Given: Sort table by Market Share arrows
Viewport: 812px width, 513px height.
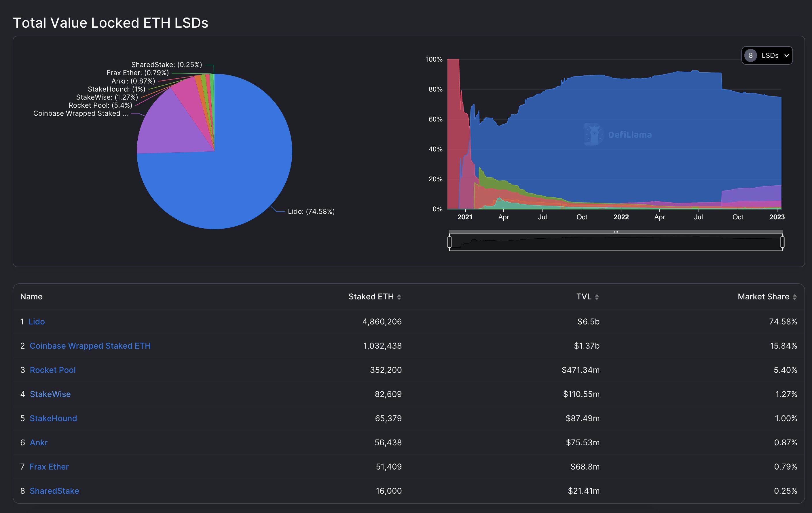Looking at the screenshot, I should click(794, 297).
